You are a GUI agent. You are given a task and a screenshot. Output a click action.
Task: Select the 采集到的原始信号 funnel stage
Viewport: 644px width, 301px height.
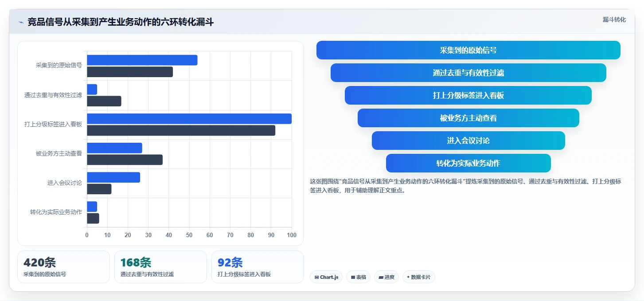click(468, 50)
